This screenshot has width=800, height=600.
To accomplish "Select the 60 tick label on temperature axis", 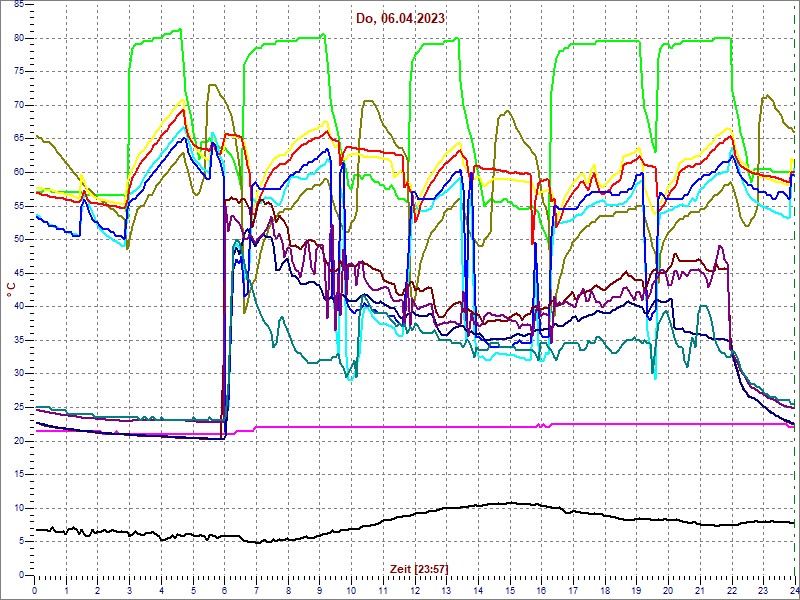I will [18, 172].
